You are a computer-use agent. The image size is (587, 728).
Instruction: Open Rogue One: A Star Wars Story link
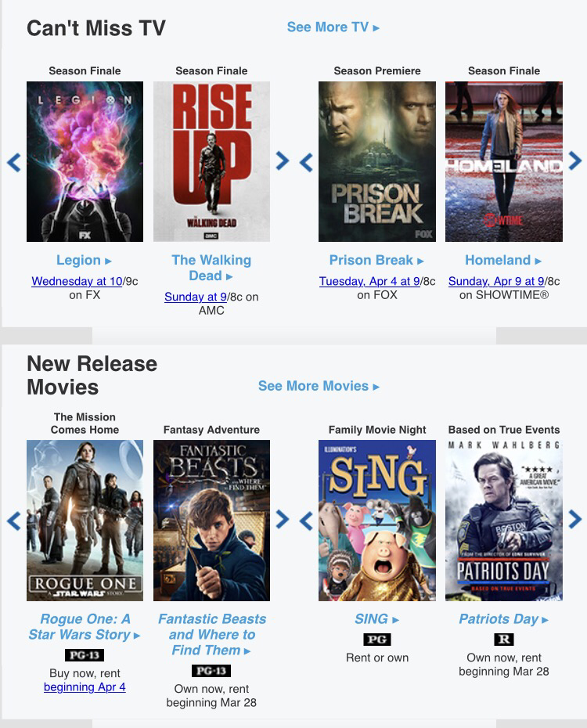coord(85,627)
